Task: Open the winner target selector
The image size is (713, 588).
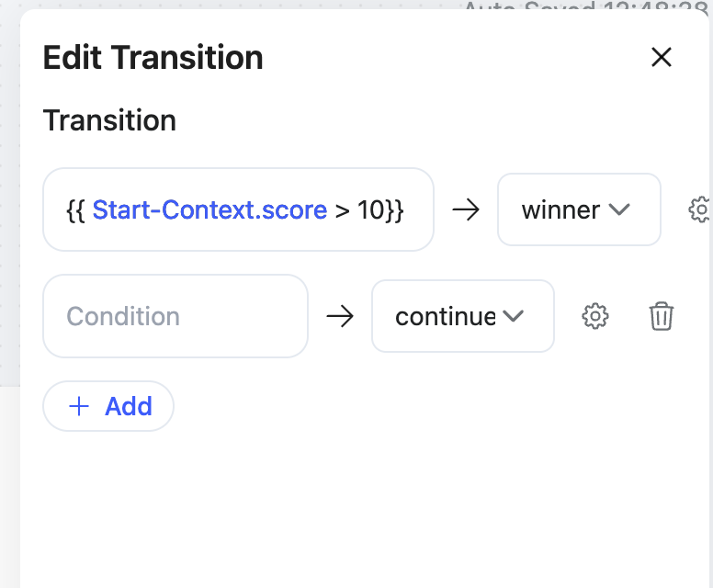Action: coord(561,210)
